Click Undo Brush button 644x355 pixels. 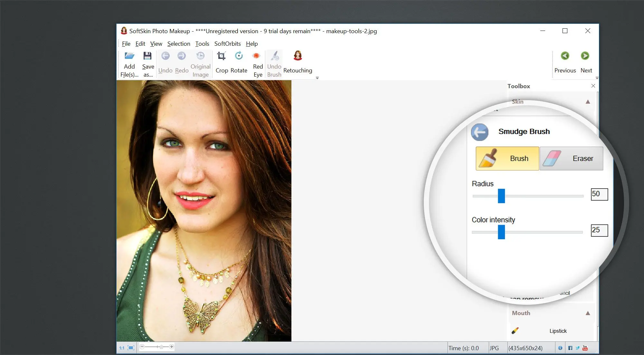273,63
